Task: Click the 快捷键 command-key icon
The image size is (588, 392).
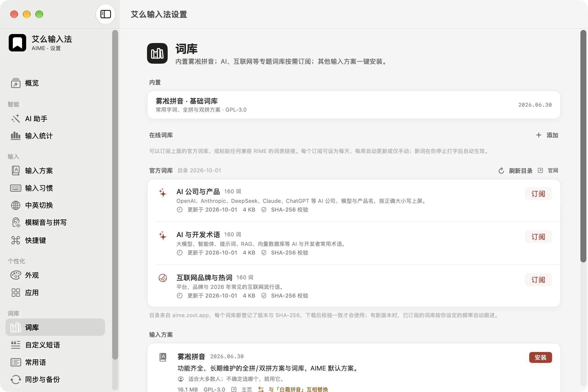Action: click(x=16, y=240)
